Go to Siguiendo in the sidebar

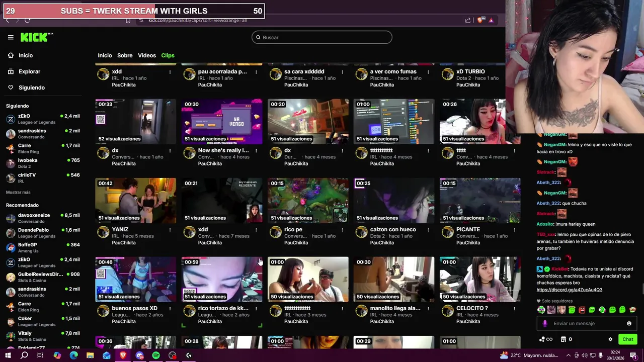(32, 87)
